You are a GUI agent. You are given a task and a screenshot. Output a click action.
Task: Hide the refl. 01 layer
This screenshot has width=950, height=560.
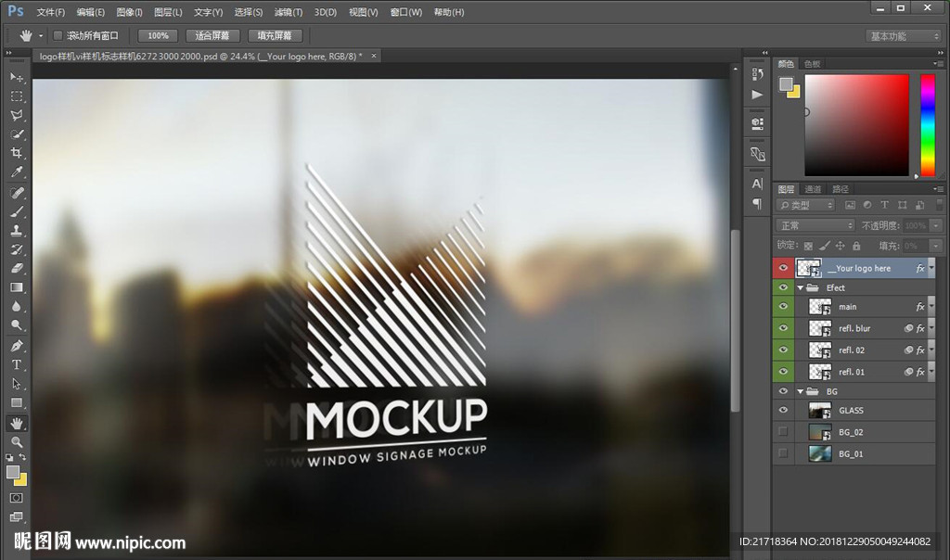[783, 372]
